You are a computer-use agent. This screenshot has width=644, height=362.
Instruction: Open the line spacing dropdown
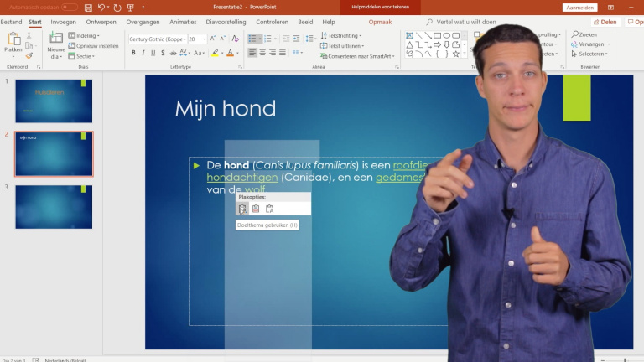311,39
